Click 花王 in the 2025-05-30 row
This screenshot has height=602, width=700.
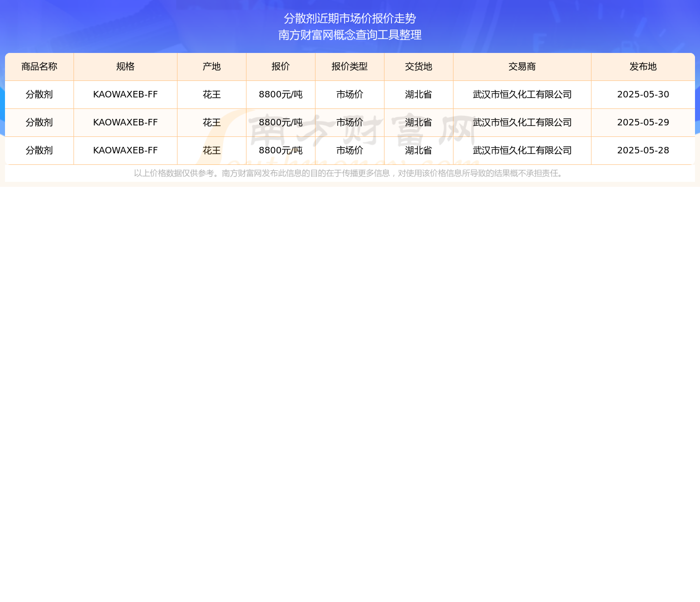[212, 94]
